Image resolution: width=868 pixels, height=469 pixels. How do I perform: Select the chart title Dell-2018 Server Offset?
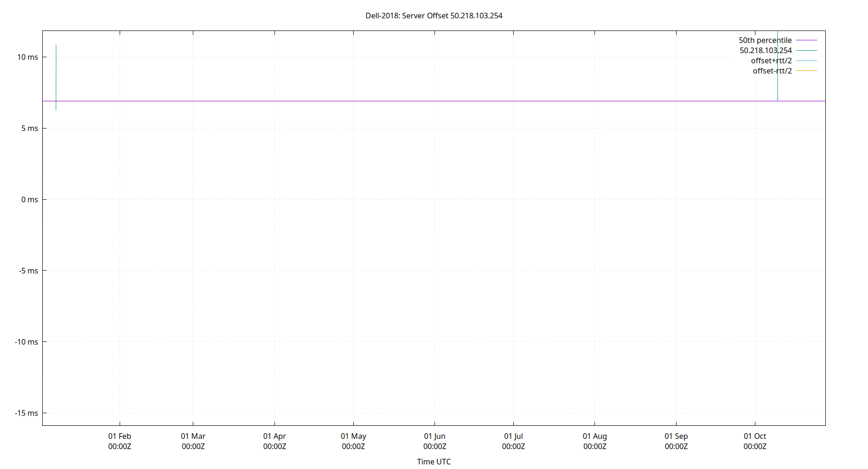point(434,15)
